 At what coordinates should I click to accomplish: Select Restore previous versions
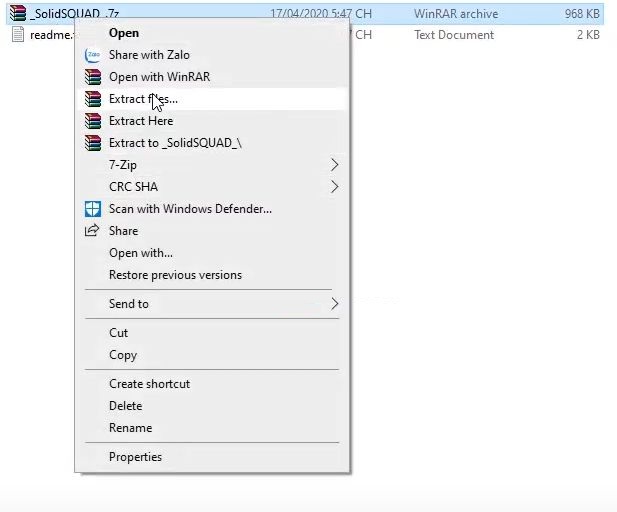pos(211,275)
